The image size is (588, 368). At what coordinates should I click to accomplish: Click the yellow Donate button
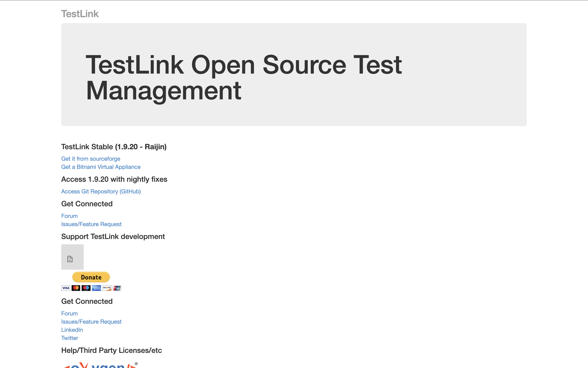click(x=91, y=277)
